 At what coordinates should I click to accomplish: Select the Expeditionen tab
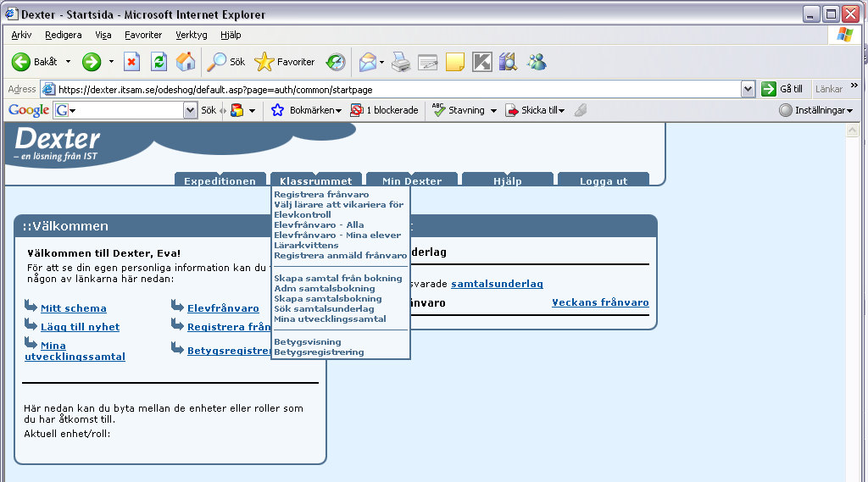[220, 180]
